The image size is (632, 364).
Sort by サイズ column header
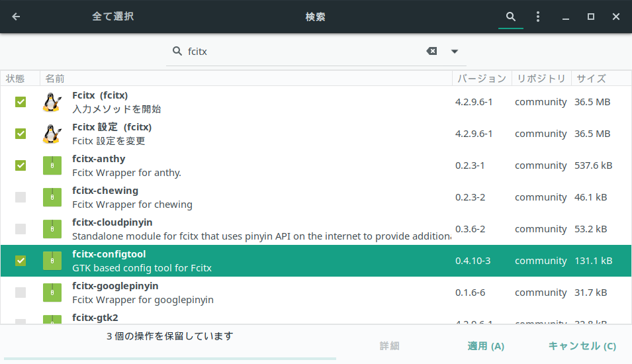601,78
